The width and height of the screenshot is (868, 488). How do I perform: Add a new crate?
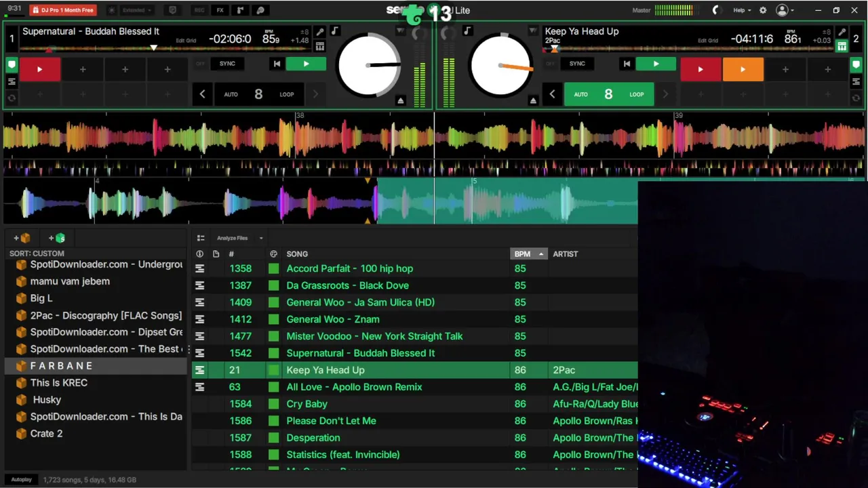(22, 238)
